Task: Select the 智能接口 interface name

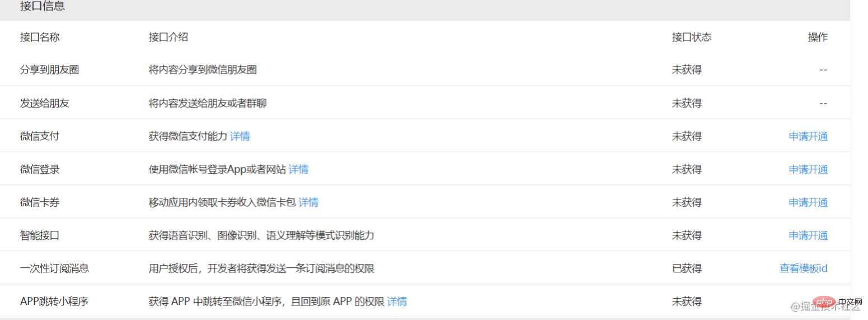Action: click(40, 235)
